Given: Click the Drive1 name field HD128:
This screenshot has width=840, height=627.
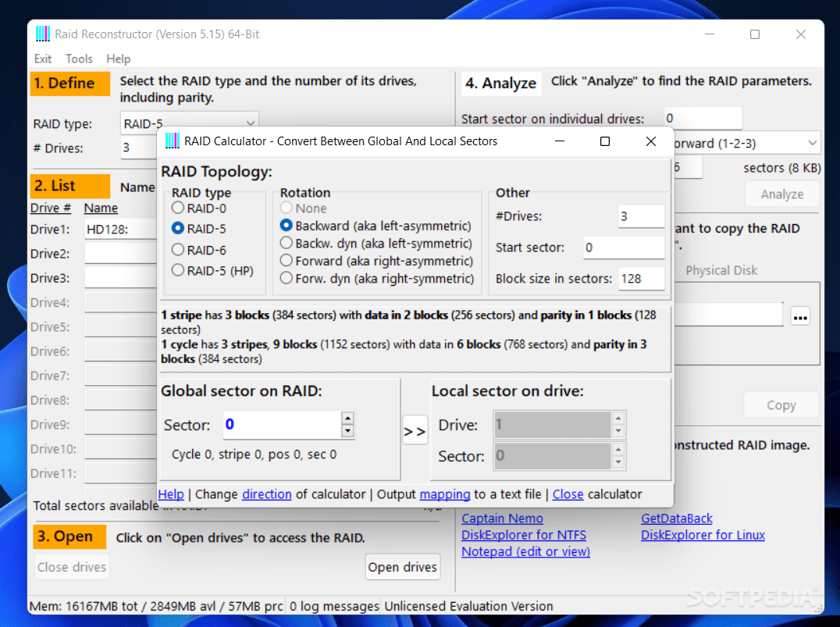Looking at the screenshot, I should (120, 230).
